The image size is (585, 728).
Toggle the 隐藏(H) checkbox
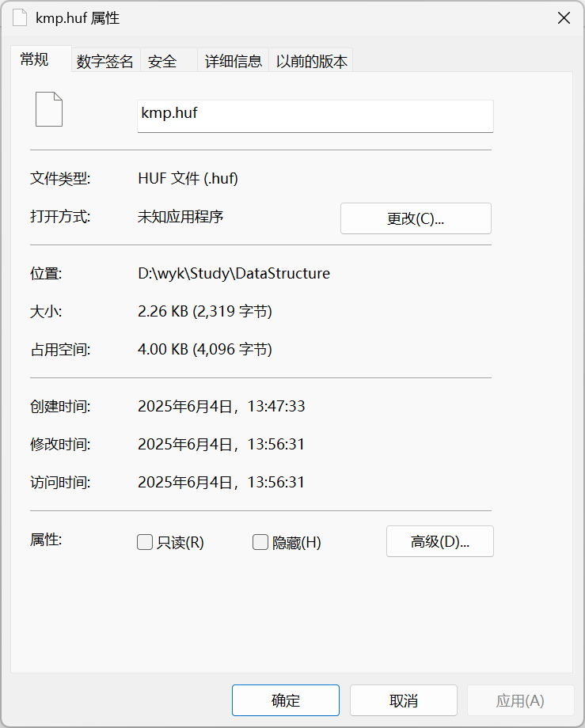click(x=260, y=542)
